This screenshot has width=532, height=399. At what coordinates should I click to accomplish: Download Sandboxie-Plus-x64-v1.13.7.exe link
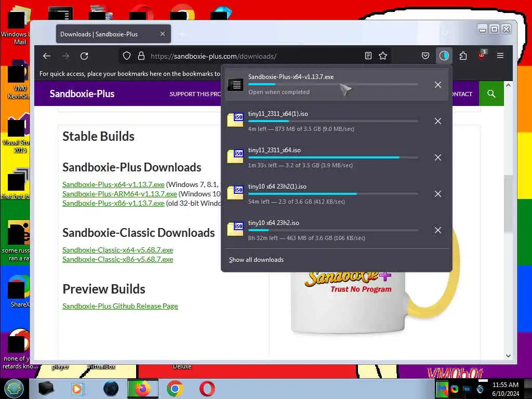[113, 184]
